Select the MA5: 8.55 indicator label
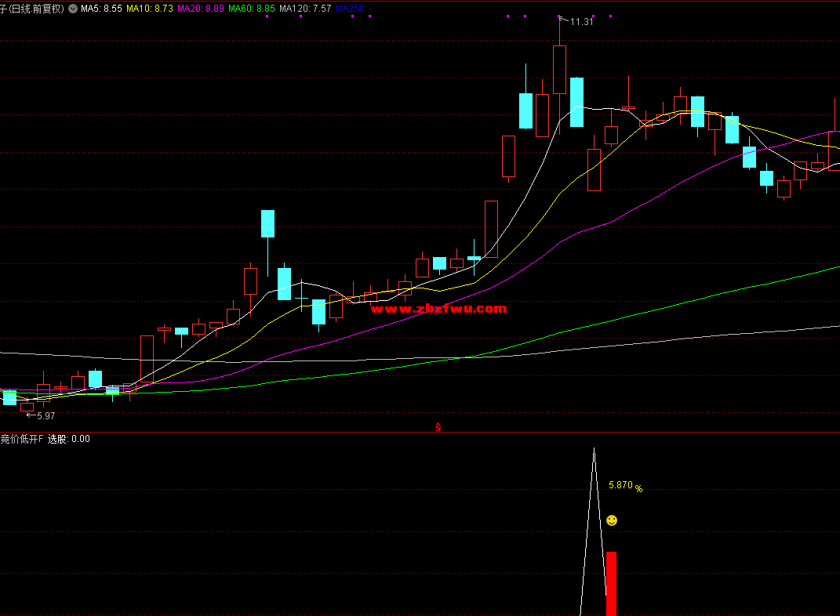 tap(101, 9)
